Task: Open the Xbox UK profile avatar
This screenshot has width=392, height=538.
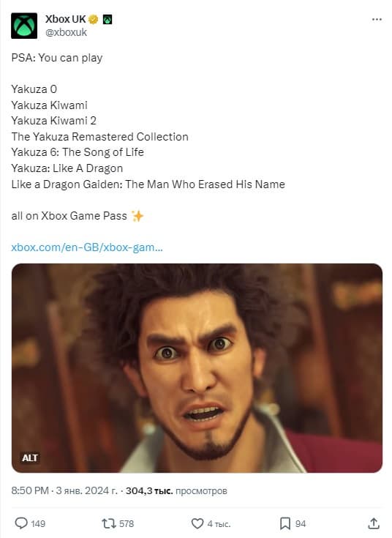Action: pyautogui.click(x=24, y=26)
